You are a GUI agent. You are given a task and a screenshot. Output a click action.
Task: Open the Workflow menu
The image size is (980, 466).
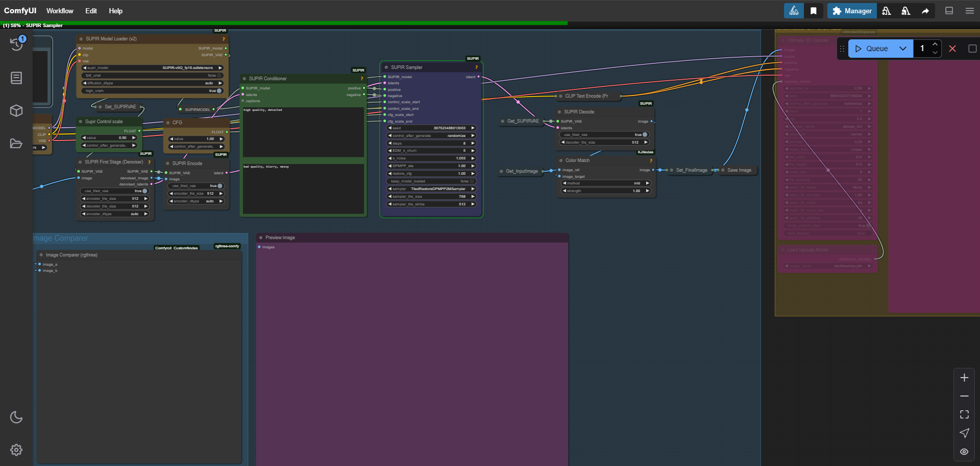tap(60, 11)
